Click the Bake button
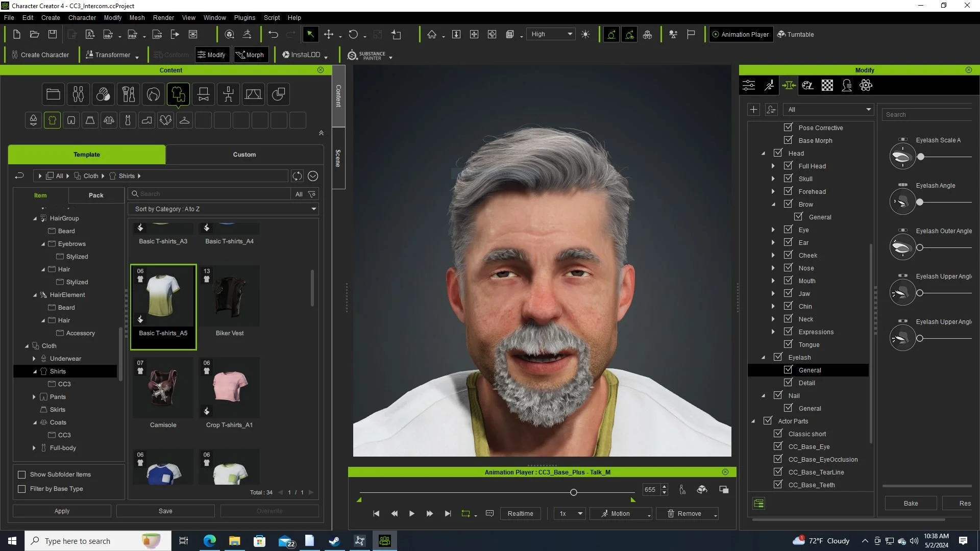This screenshot has width=980, height=551. [x=911, y=503]
